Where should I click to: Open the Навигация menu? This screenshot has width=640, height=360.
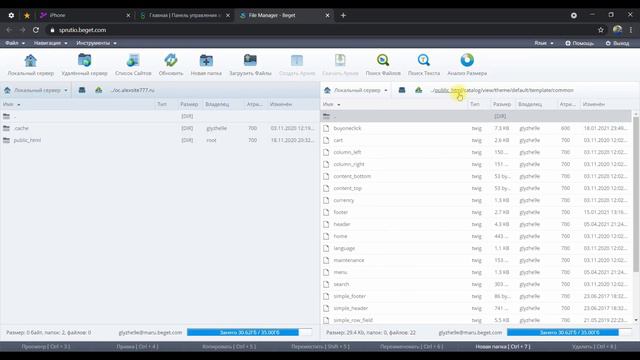click(51, 43)
